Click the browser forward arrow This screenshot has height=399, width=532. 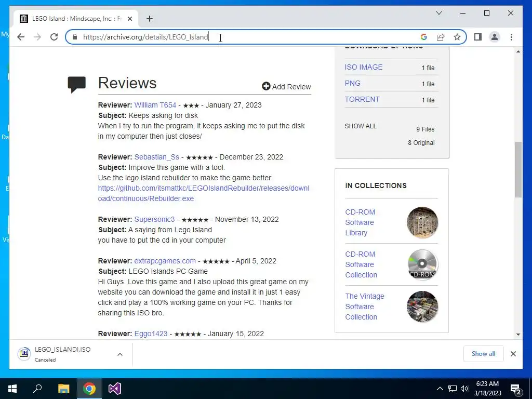[37, 37]
